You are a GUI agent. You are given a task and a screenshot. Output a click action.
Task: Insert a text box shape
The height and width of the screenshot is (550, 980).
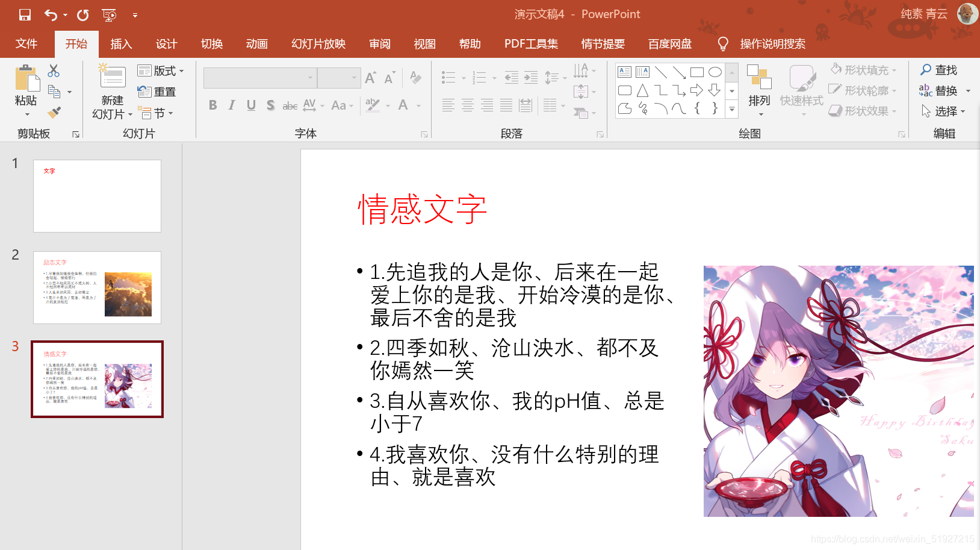625,72
